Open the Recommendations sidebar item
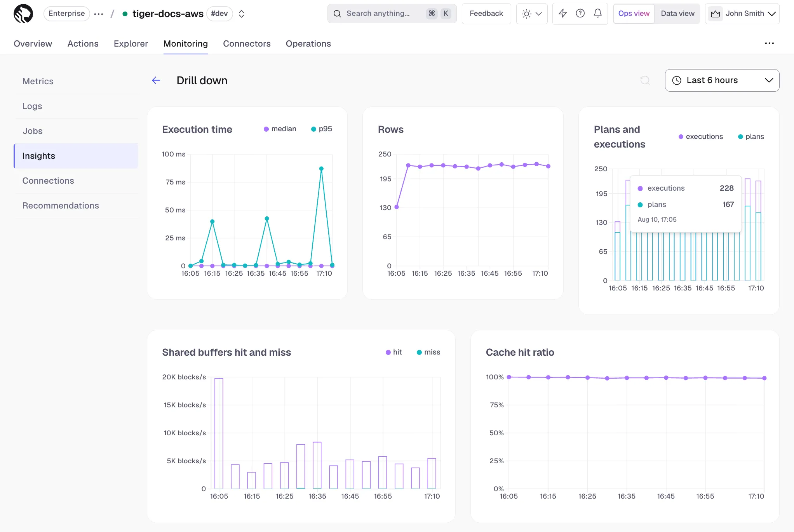794x532 pixels. [61, 205]
